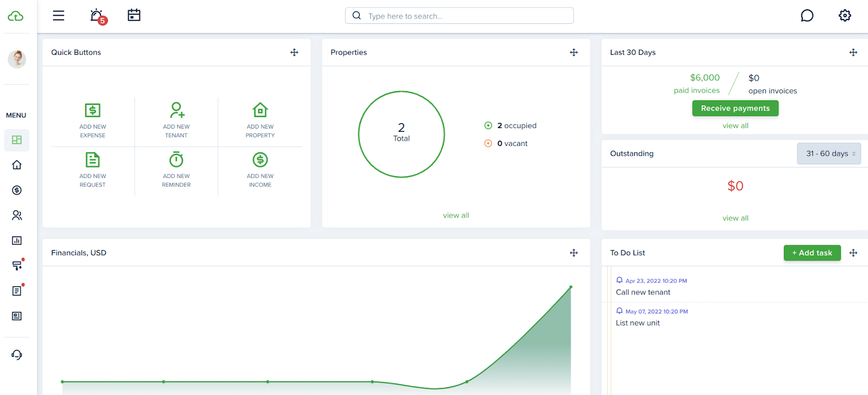The image size is (868, 395).
Task: Click the Add task button
Action: pyautogui.click(x=812, y=253)
